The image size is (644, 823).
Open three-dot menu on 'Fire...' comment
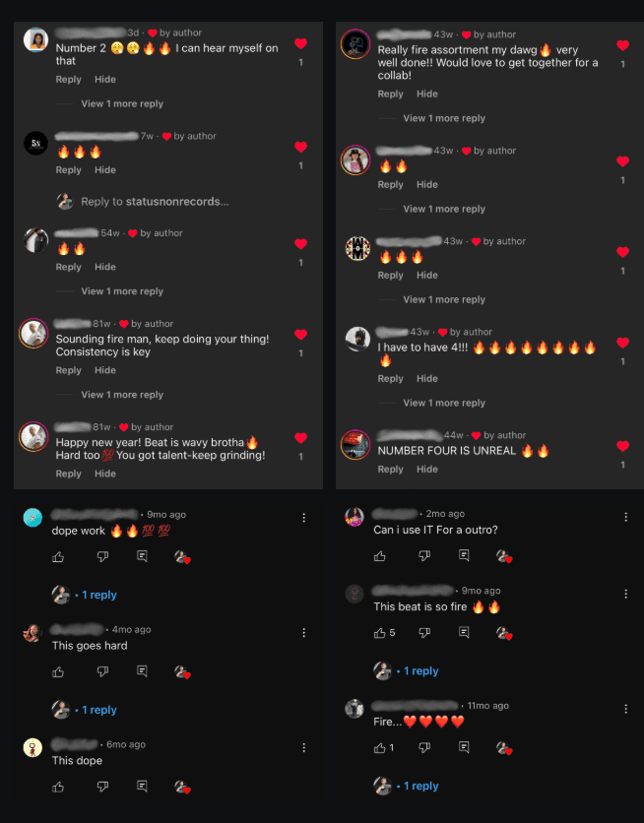pos(625,709)
